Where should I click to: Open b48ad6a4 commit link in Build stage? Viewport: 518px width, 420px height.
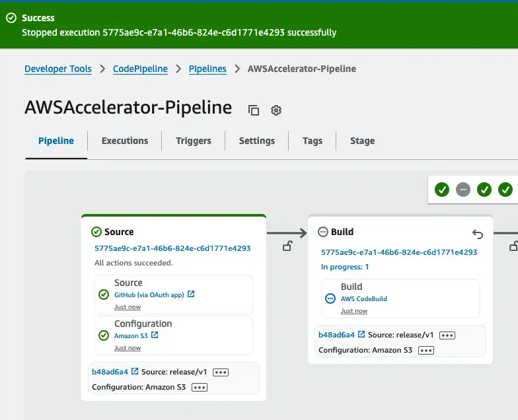(x=337, y=335)
